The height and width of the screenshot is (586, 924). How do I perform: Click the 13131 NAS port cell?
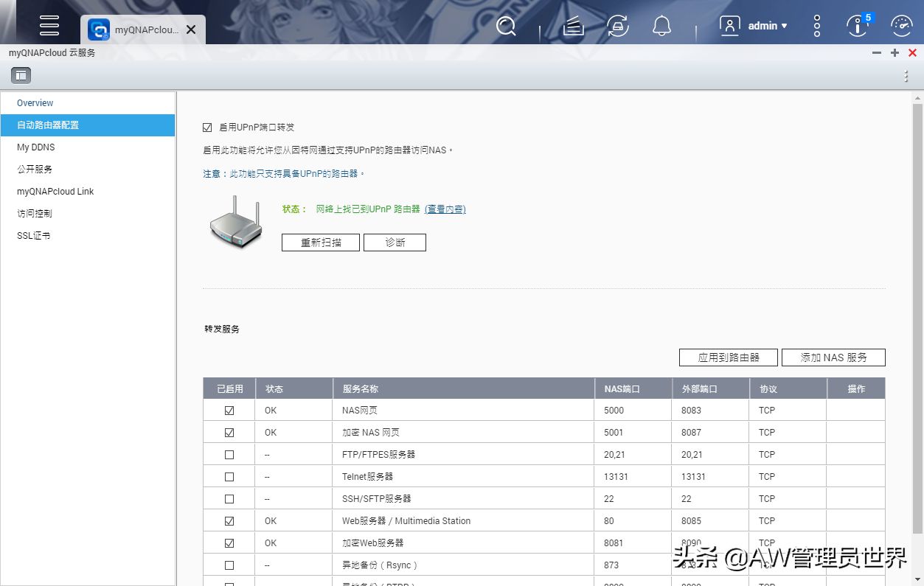tap(633, 477)
